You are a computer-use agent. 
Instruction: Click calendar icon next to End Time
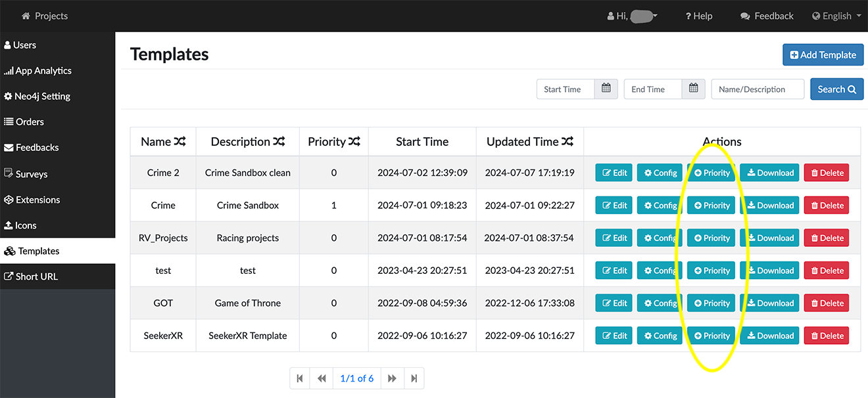click(x=693, y=89)
